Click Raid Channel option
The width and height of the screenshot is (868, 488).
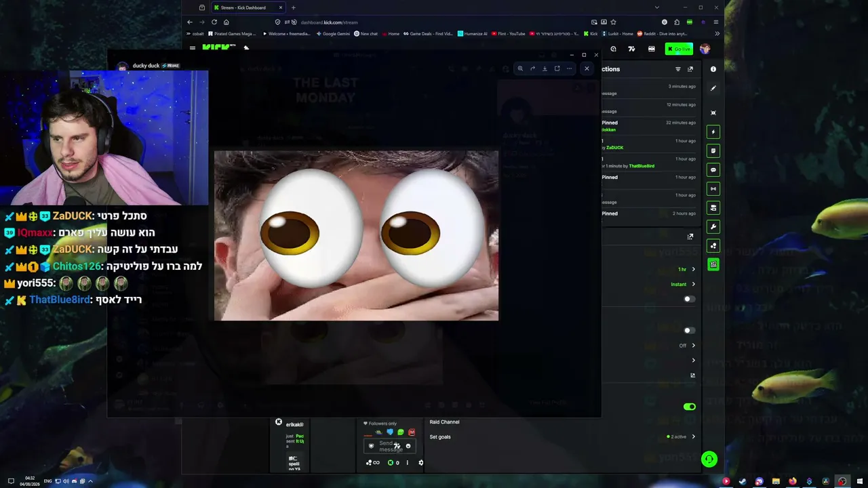tap(444, 422)
